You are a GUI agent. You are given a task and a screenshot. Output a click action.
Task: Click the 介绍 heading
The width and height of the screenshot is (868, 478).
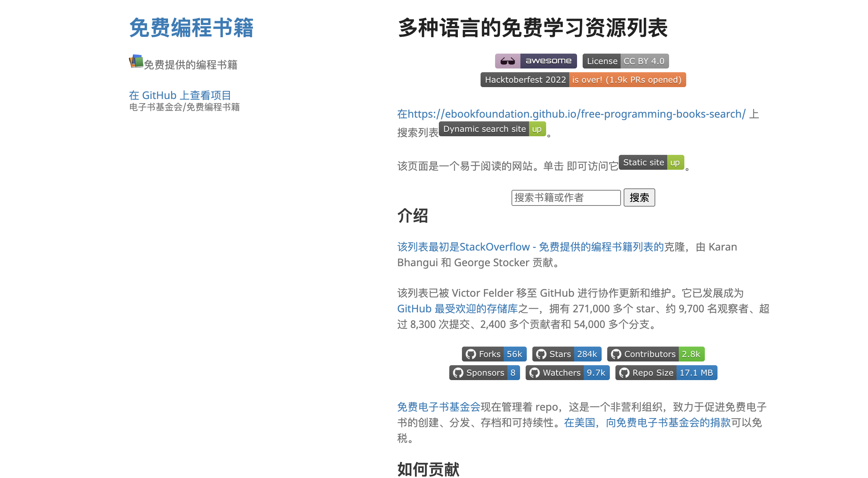tap(413, 216)
